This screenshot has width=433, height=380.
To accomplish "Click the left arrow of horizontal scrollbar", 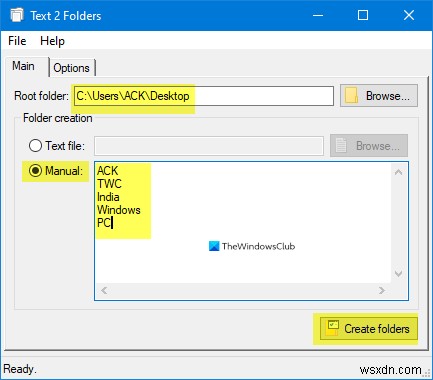I will 104,290.
